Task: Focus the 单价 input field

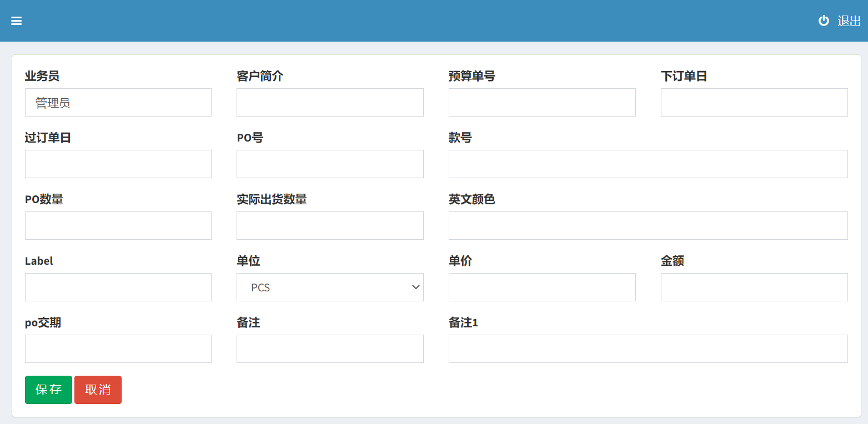Action: pos(542,287)
